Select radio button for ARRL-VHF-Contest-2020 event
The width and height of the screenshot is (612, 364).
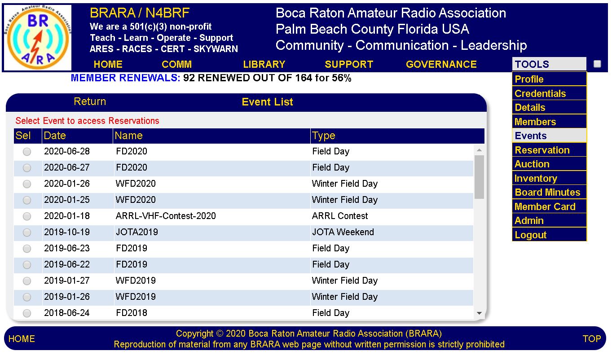(x=27, y=216)
